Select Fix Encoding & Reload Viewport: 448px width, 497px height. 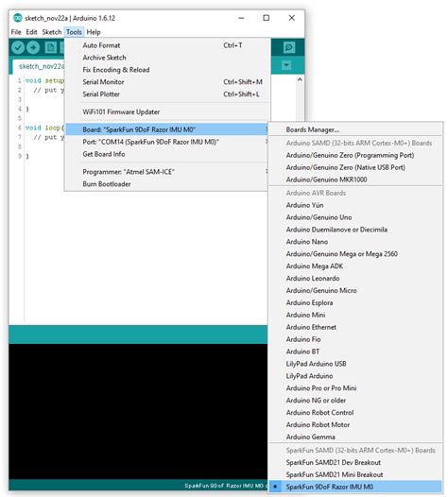tap(167, 70)
